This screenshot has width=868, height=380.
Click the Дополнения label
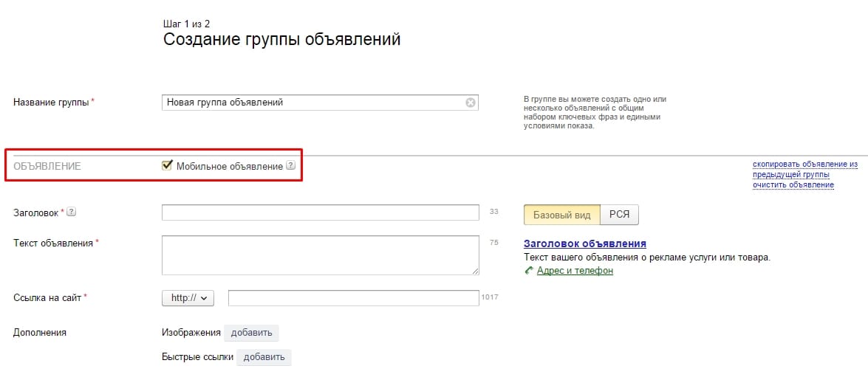pos(40,333)
